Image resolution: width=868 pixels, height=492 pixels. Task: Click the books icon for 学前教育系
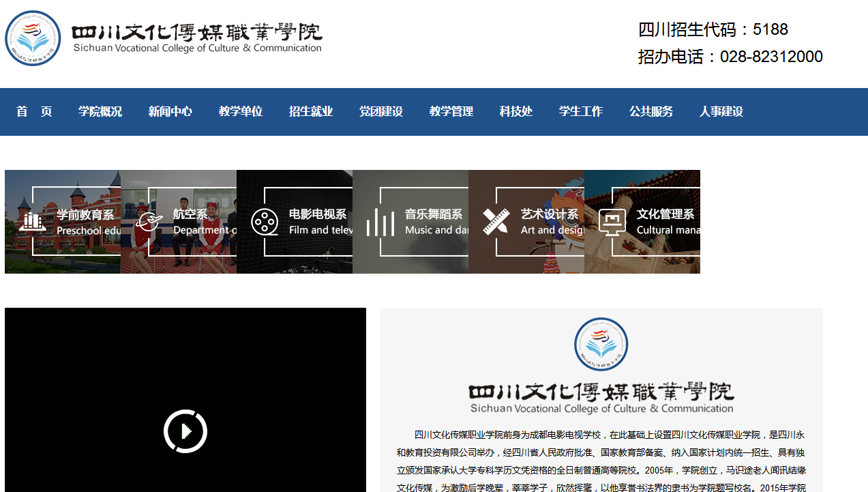[x=32, y=221]
